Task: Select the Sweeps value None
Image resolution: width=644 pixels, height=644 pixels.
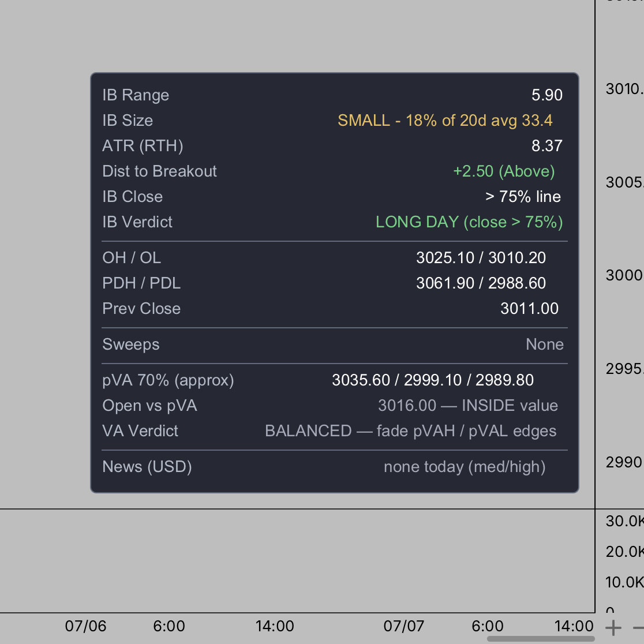Action: tap(545, 345)
